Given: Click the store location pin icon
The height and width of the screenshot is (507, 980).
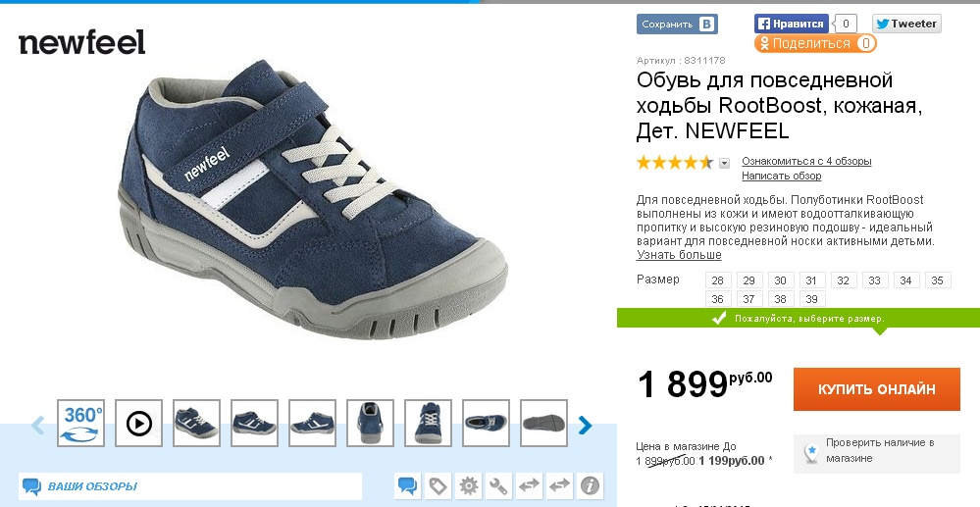Looking at the screenshot, I should [x=811, y=453].
